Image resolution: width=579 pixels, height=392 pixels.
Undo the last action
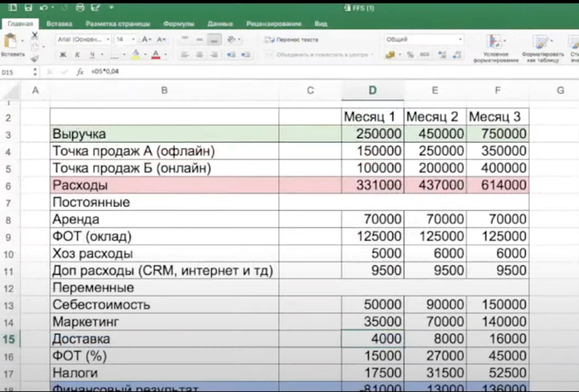click(43, 7)
